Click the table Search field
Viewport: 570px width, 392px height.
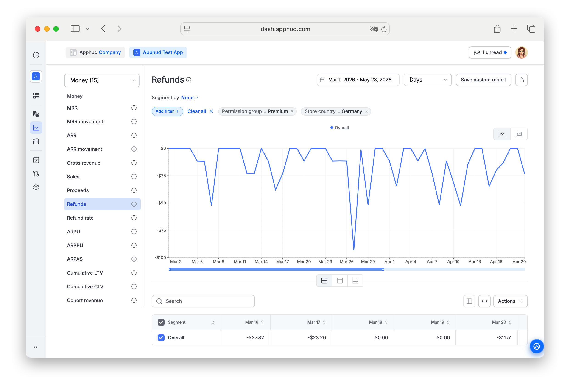pyautogui.click(x=203, y=301)
